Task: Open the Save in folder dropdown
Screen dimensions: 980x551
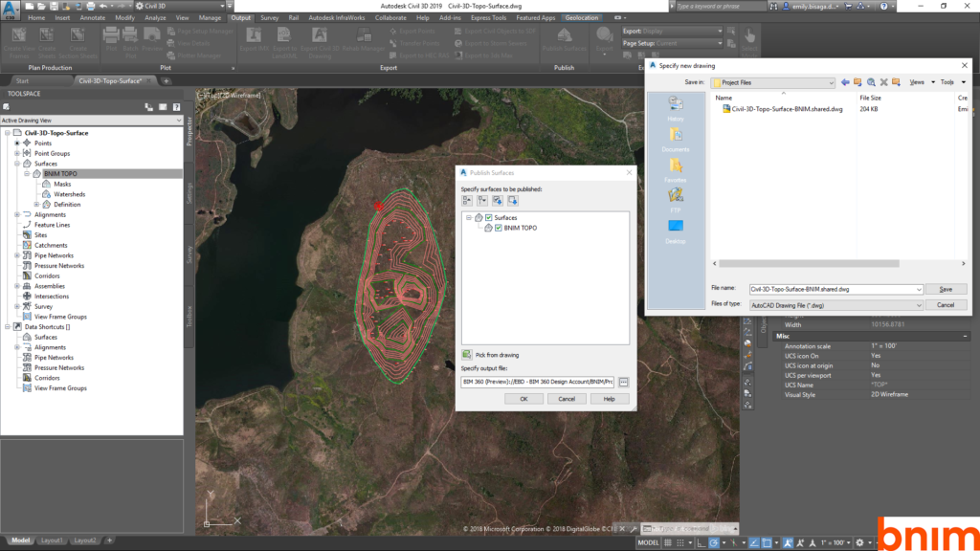Action: point(831,82)
